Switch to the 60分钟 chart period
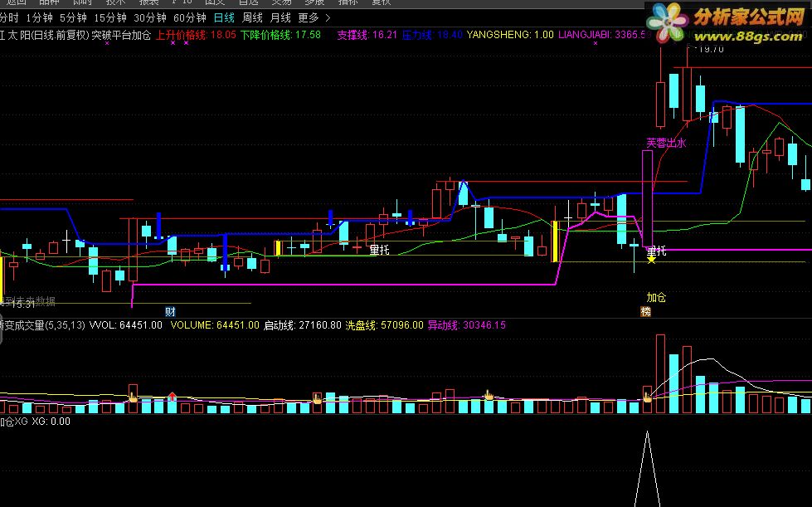 tap(190, 18)
